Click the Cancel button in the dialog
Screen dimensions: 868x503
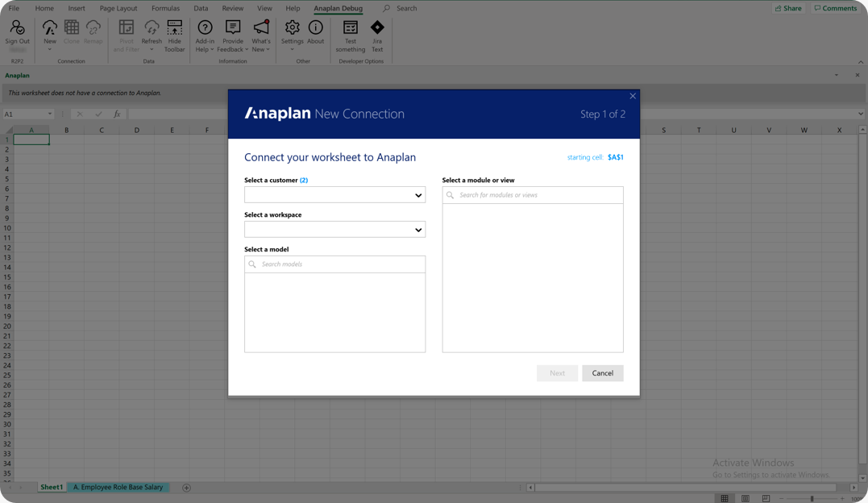tap(602, 373)
